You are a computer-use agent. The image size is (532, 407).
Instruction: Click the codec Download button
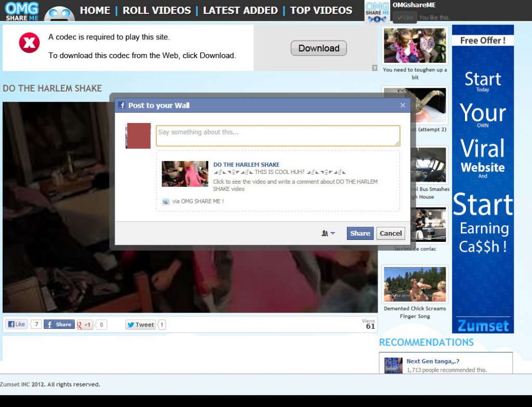pos(318,48)
